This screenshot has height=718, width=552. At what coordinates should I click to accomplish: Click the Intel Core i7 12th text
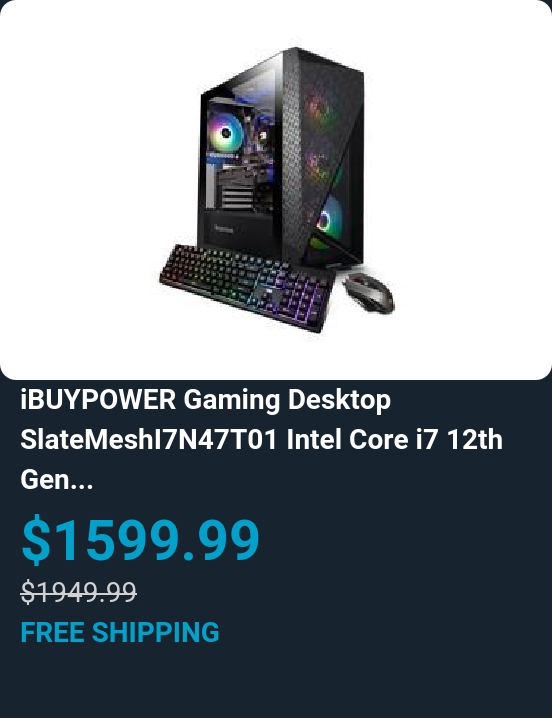[x=395, y=440]
